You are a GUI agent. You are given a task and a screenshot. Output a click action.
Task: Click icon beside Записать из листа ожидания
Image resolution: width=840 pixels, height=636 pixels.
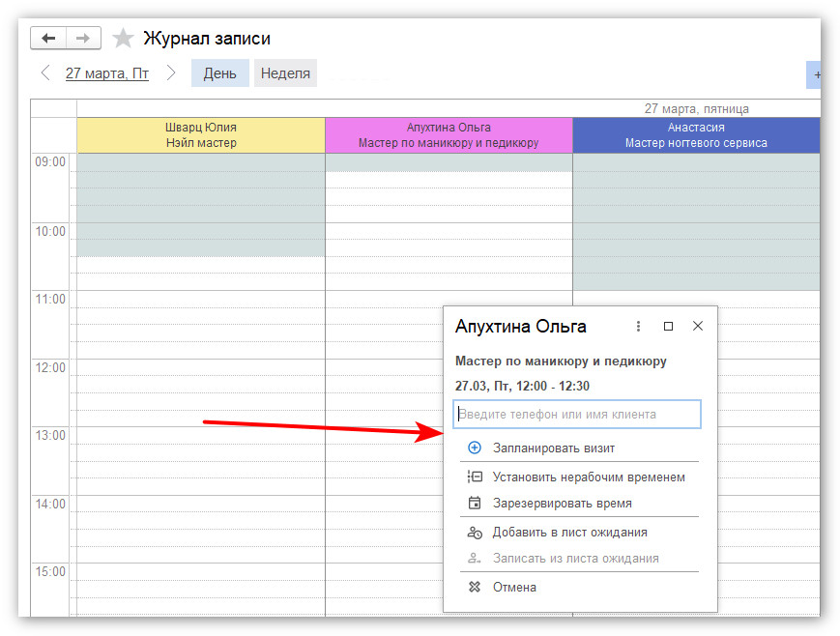[475, 559]
